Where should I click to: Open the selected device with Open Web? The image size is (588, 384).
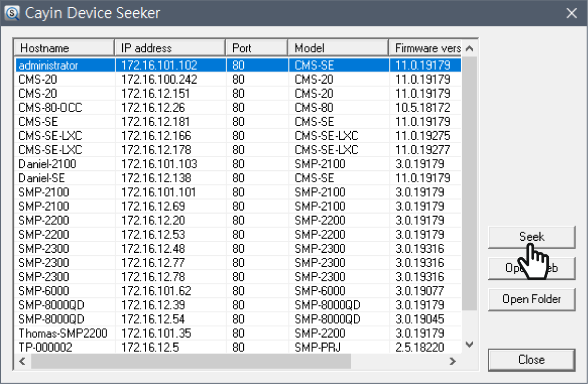[x=531, y=268]
